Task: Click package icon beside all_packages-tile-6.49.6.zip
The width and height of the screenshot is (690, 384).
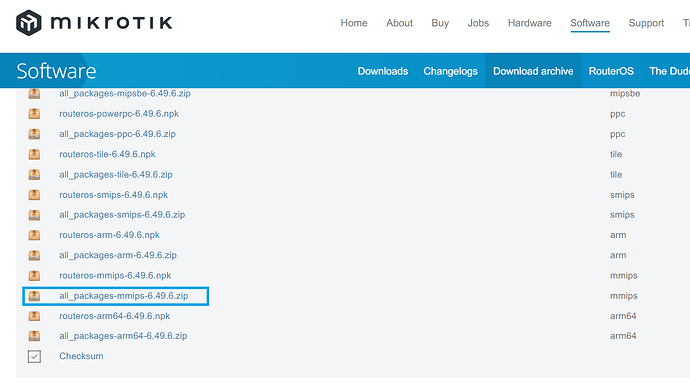Action: [x=34, y=174]
